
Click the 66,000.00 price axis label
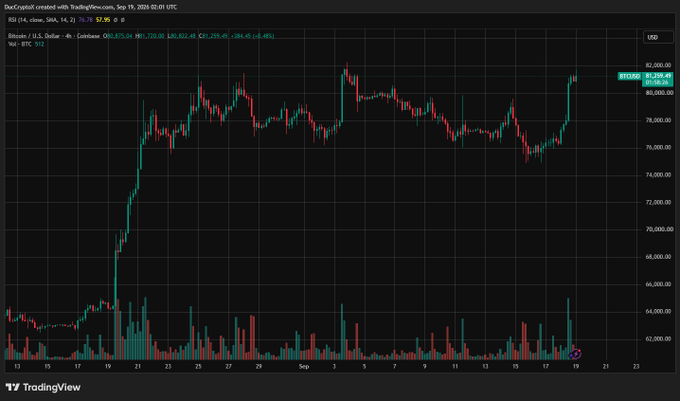pos(658,284)
